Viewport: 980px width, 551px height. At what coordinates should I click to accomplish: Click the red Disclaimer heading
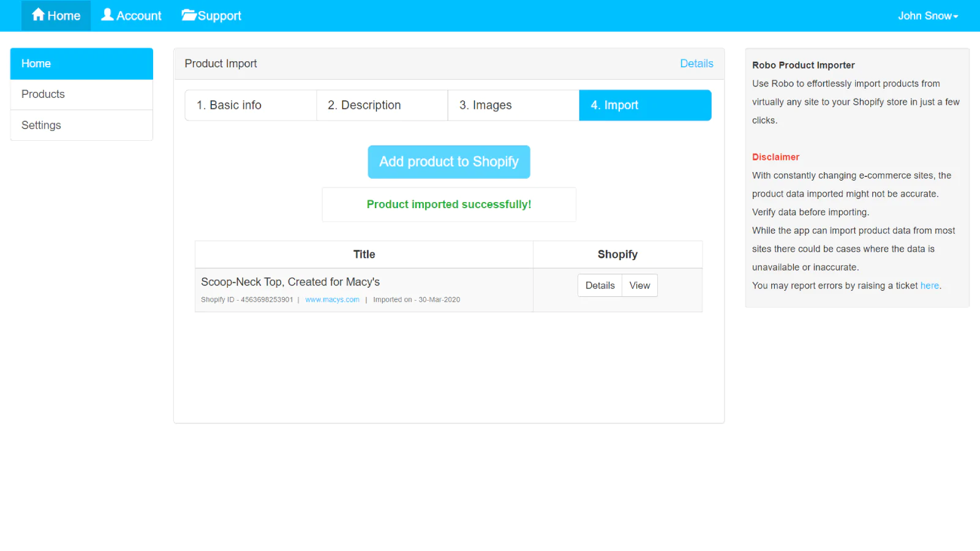tap(775, 157)
